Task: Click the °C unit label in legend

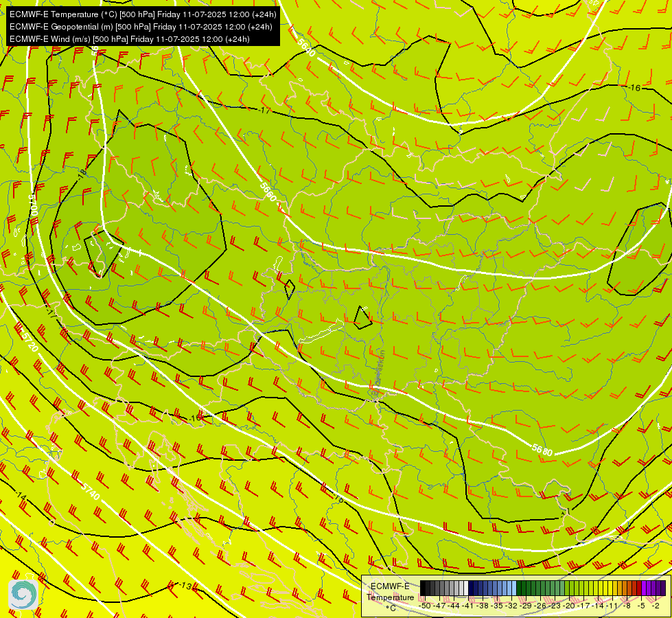Action: click(391, 608)
